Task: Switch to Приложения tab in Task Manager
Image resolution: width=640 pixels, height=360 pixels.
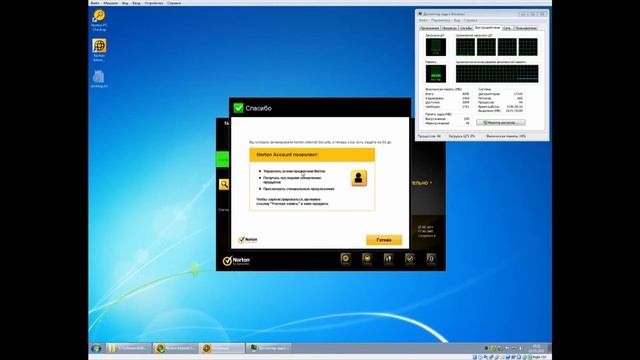Action: (x=429, y=28)
